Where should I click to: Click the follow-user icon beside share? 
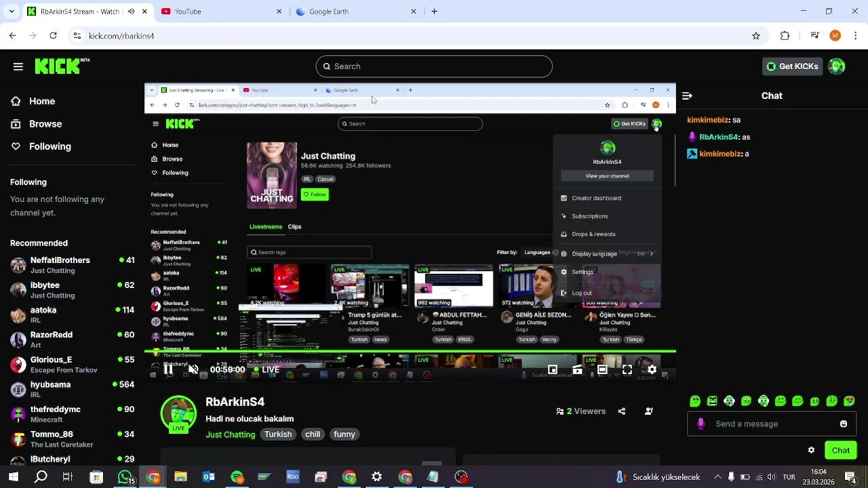649,411
